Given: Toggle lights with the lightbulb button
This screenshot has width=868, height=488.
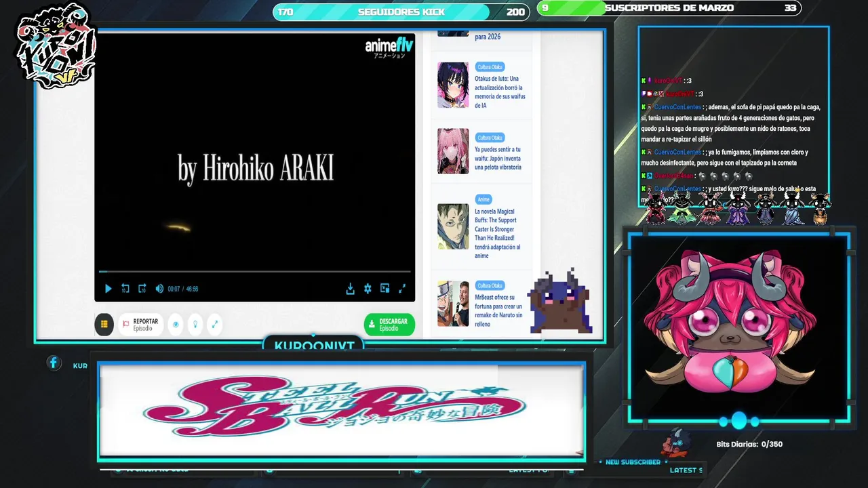Looking at the screenshot, I should pyautogui.click(x=195, y=325).
